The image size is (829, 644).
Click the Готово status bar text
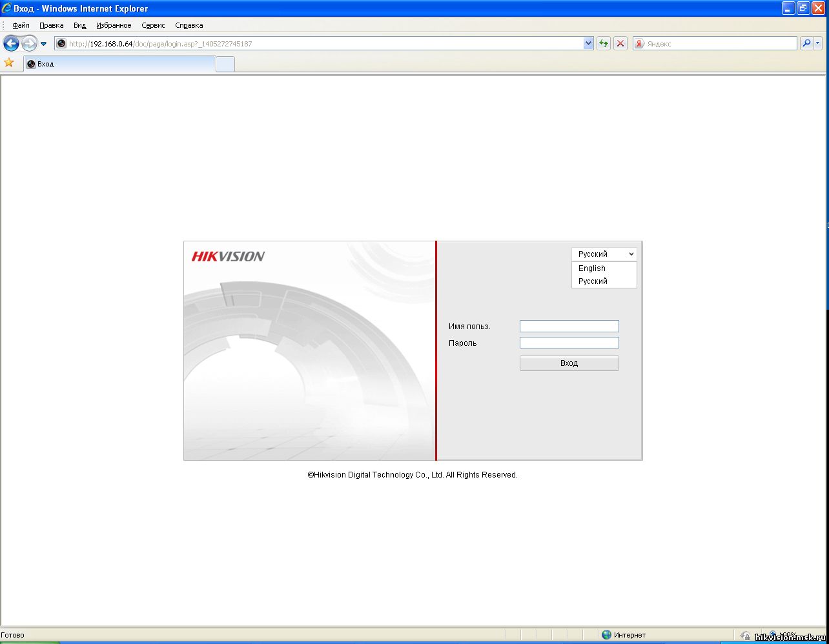coord(13,635)
